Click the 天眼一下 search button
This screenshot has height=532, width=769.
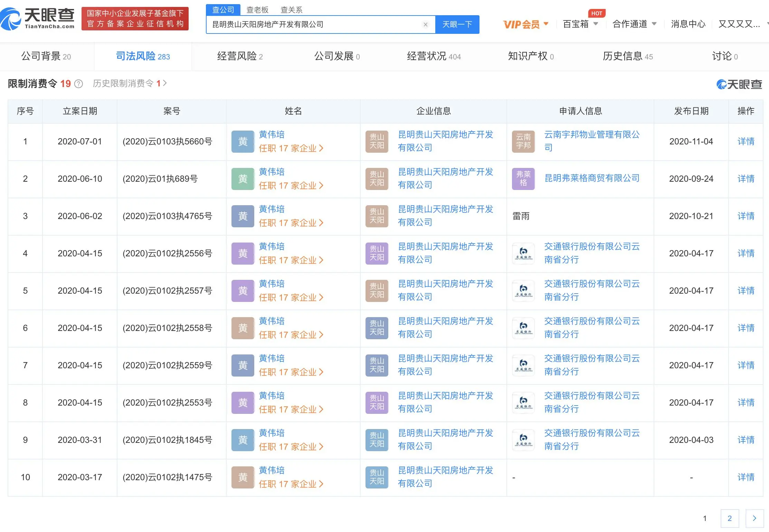457,25
